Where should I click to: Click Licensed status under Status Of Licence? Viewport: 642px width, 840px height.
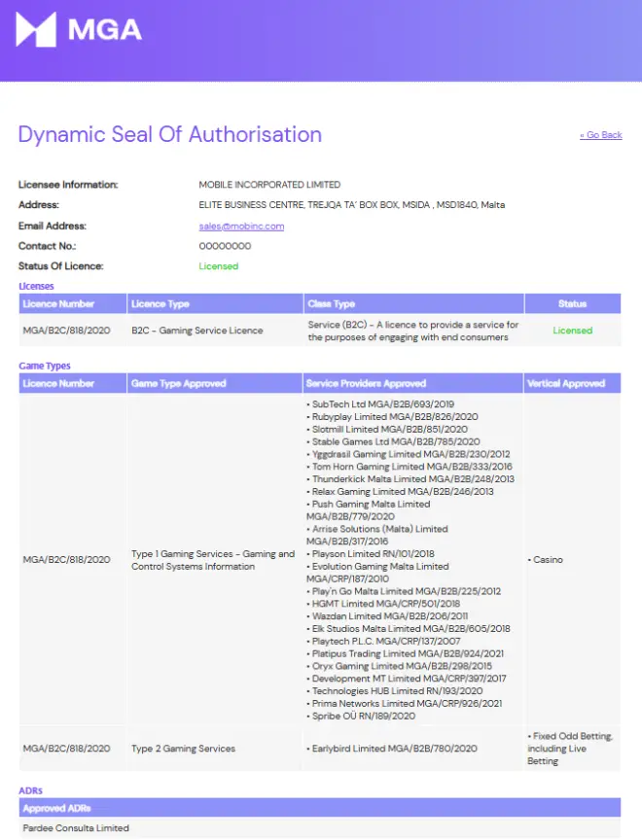[219, 266]
